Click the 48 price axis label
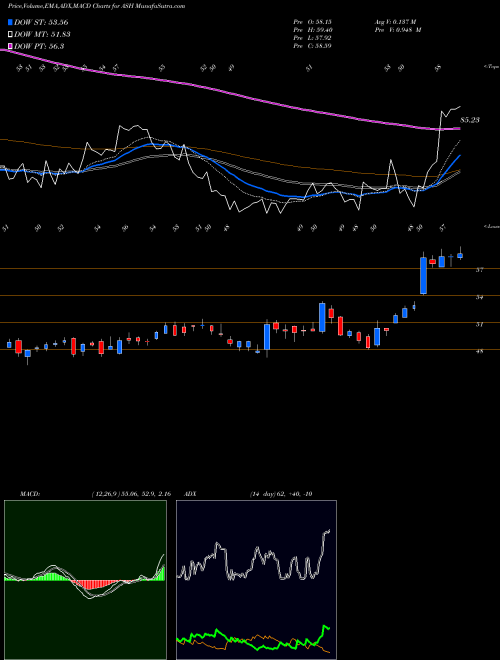The image size is (500, 660). [x=479, y=351]
